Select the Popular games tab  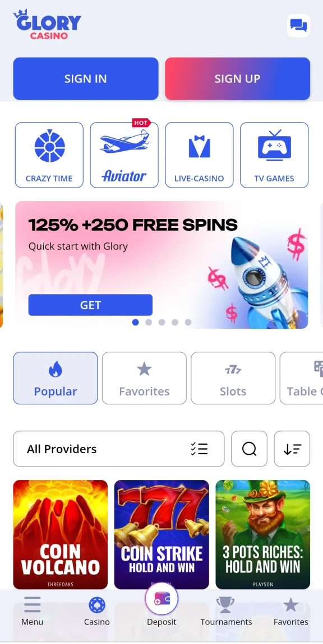56,378
